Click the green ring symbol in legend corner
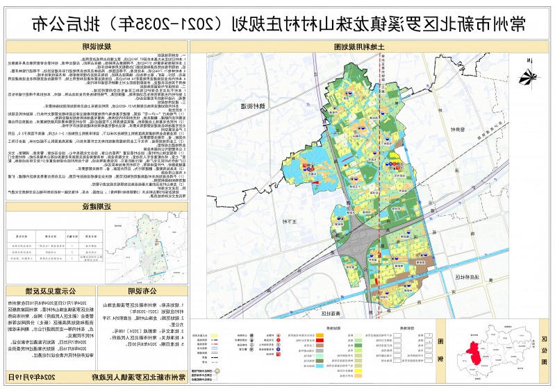 tap(217, 371)
